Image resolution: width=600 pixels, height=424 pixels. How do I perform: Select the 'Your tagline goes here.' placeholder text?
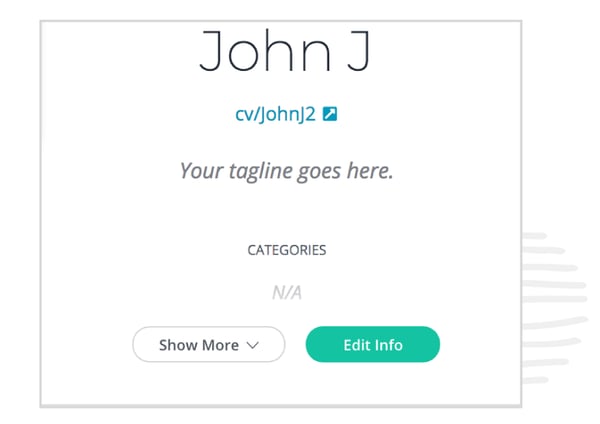(x=287, y=171)
